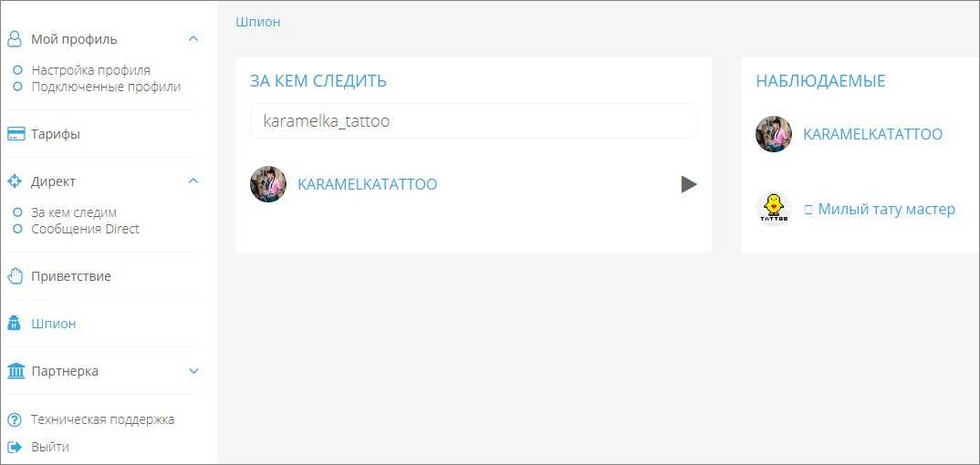The height and width of the screenshot is (465, 980).
Task: Click the karamelka_tattoo search input field
Action: pos(474,121)
